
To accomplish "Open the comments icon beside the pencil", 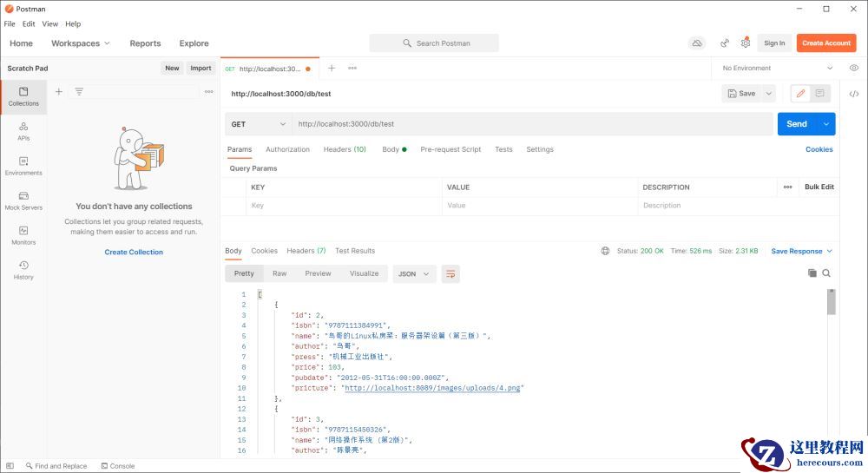I will [820, 94].
